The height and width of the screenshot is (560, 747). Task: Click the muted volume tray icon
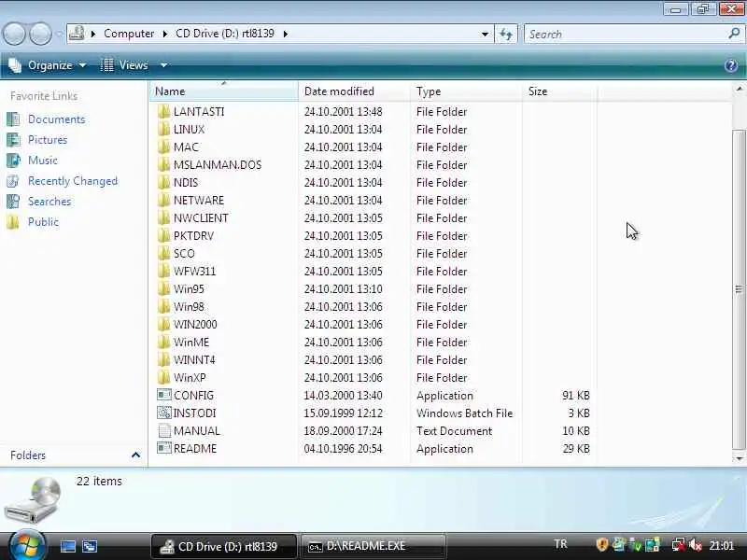tap(696, 544)
